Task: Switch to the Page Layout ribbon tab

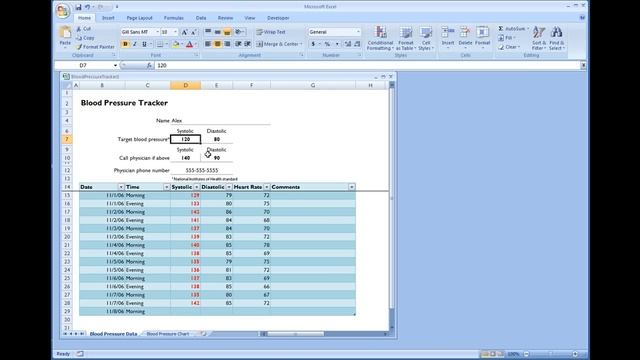Action: (x=139, y=18)
